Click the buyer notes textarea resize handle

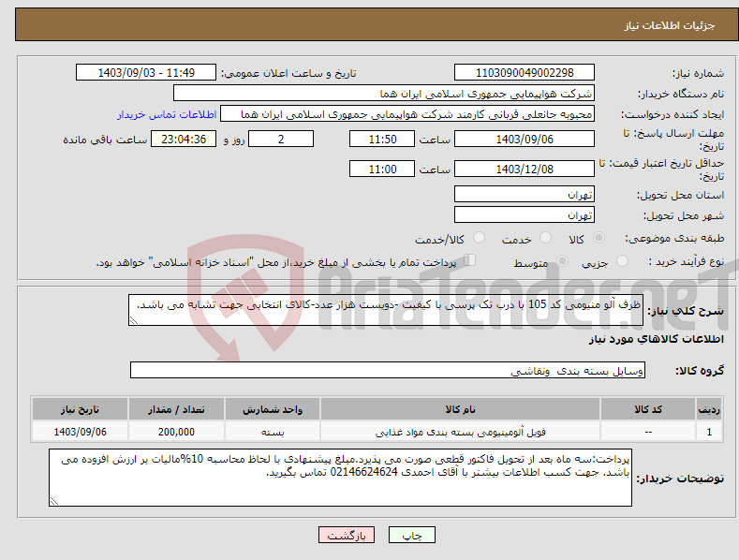click(x=54, y=502)
